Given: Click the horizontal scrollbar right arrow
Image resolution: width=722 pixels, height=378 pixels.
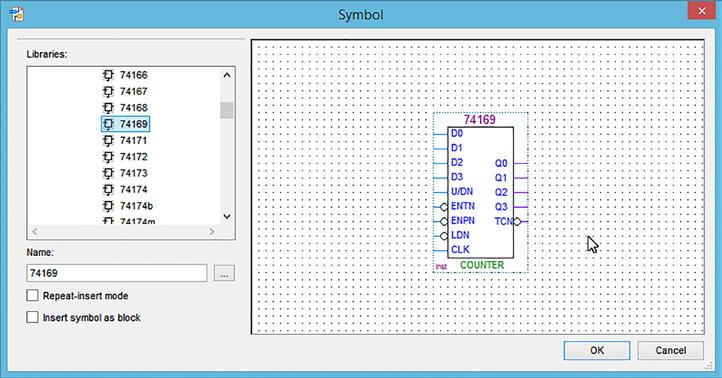Looking at the screenshot, I should [212, 231].
